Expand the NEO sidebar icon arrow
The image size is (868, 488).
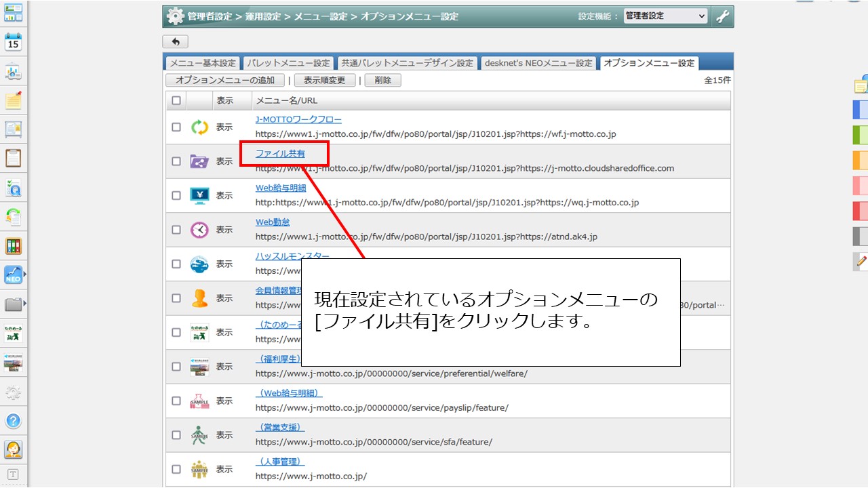25,274
